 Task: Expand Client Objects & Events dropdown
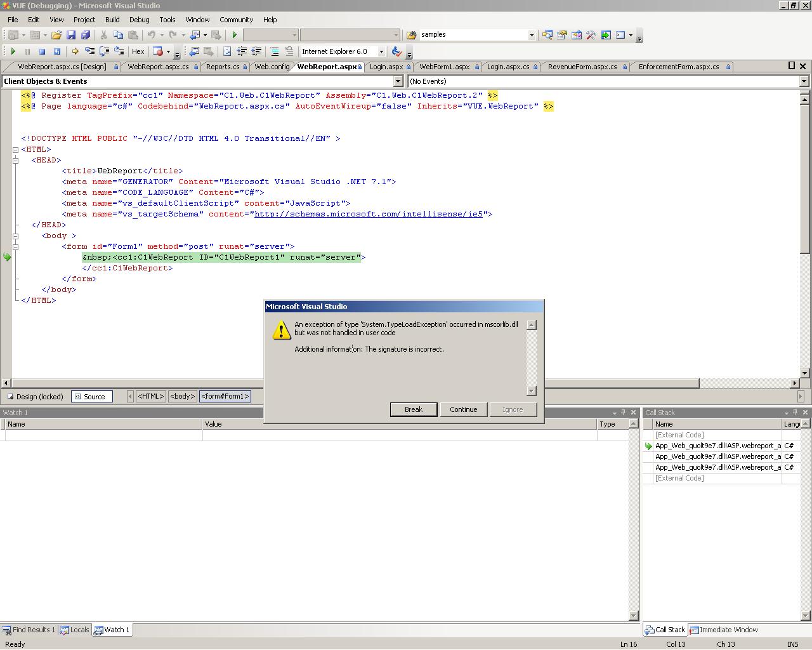[x=398, y=81]
